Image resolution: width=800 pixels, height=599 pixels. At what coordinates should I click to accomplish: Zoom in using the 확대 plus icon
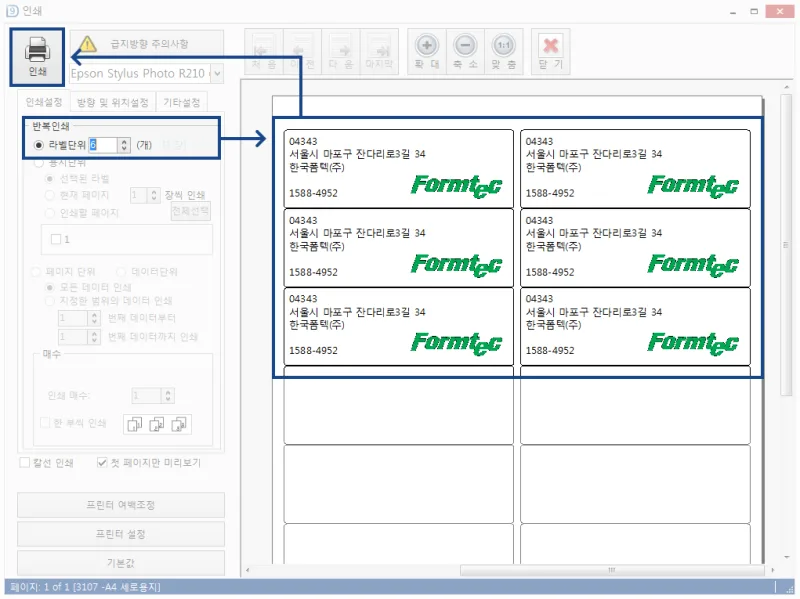pos(427,47)
